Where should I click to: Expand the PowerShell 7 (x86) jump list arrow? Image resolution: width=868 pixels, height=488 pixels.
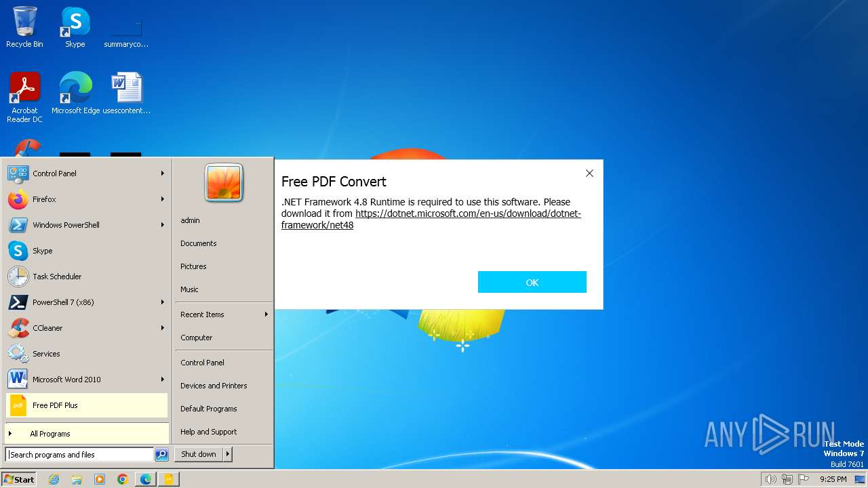pyautogui.click(x=163, y=302)
